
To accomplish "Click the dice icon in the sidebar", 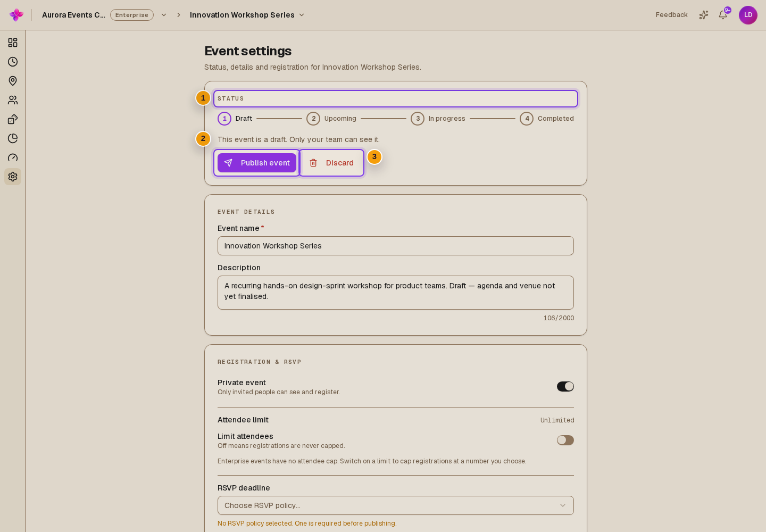I will pos(13,119).
